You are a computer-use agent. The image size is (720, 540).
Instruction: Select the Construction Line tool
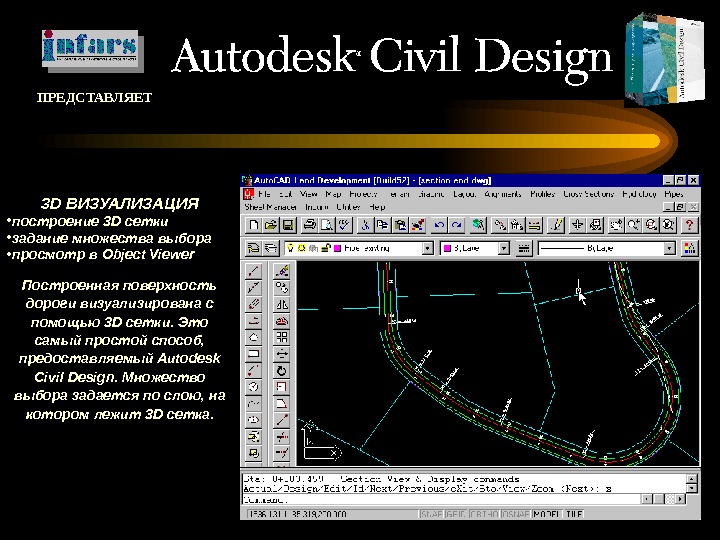tap(254, 288)
